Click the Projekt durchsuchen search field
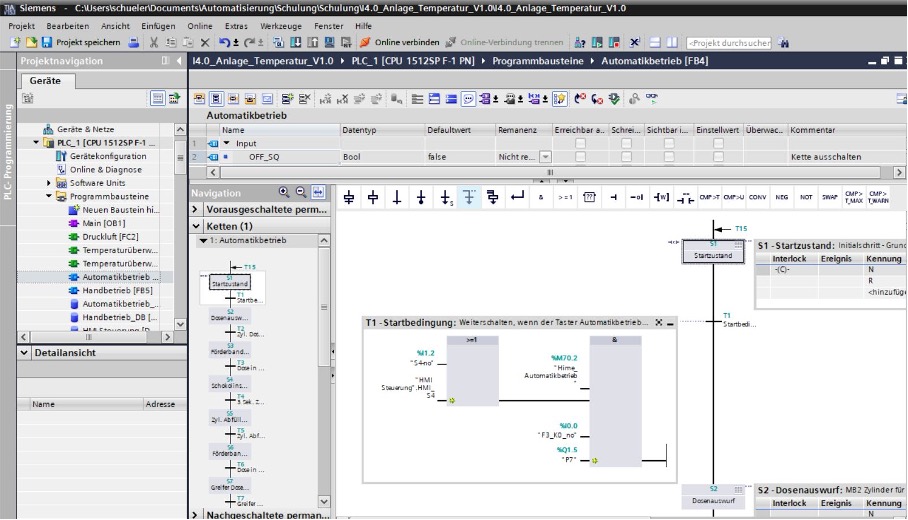Viewport: 908px width, 520px height. click(728, 43)
